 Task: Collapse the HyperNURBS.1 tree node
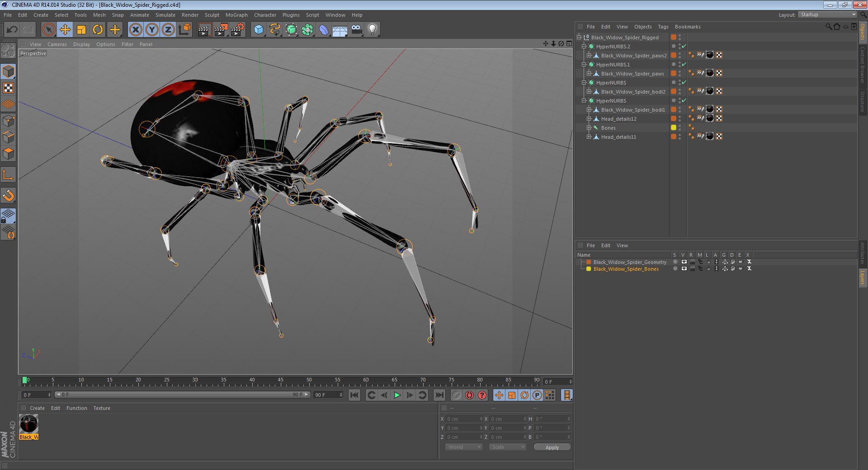click(x=584, y=65)
